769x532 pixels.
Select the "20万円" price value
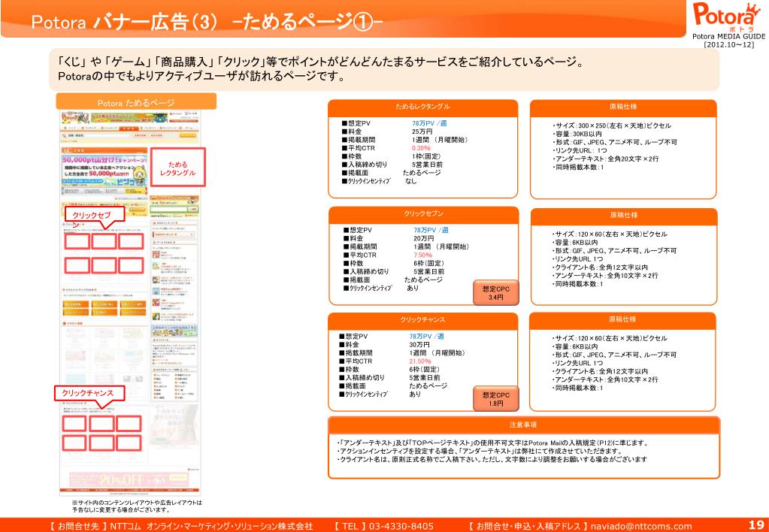424,239
